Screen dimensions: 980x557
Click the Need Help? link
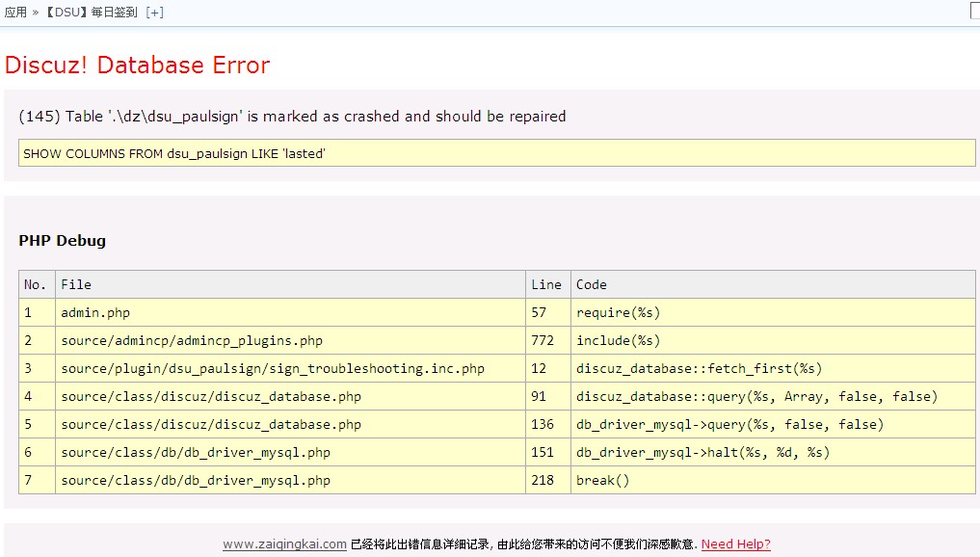coord(735,544)
